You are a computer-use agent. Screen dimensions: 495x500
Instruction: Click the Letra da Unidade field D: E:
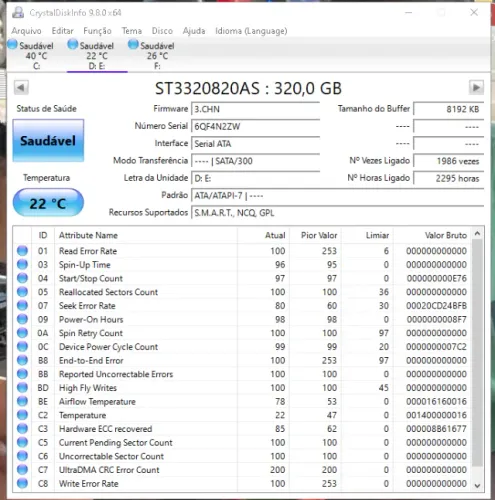click(x=255, y=178)
